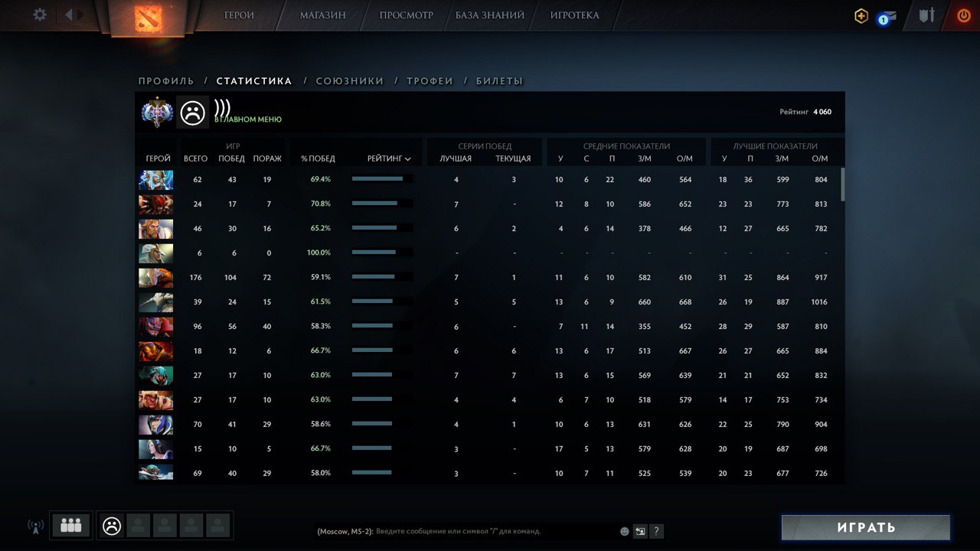The width and height of the screenshot is (980, 551).
Task: Open the armory shield icon
Action: [x=926, y=15]
